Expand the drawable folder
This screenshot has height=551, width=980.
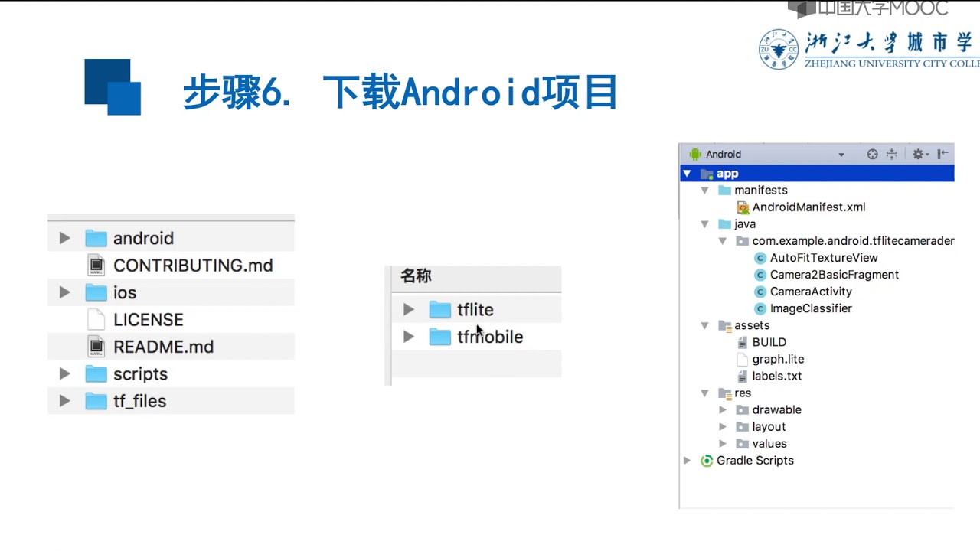click(x=723, y=409)
